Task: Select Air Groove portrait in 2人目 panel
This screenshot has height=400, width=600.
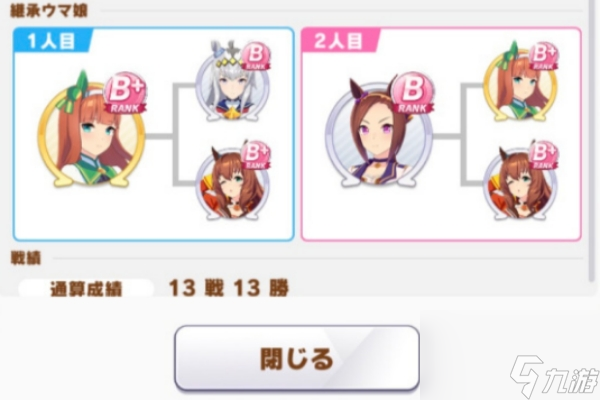Action: point(379,133)
